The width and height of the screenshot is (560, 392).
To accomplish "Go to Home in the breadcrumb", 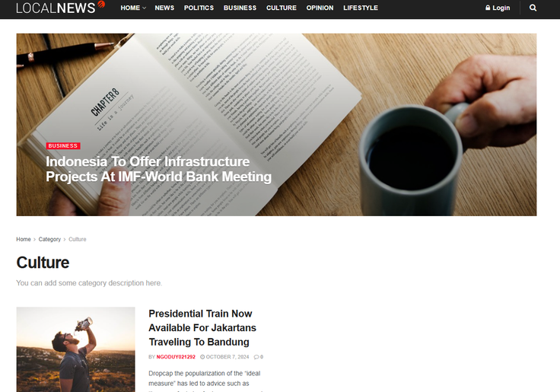I will [x=24, y=240].
